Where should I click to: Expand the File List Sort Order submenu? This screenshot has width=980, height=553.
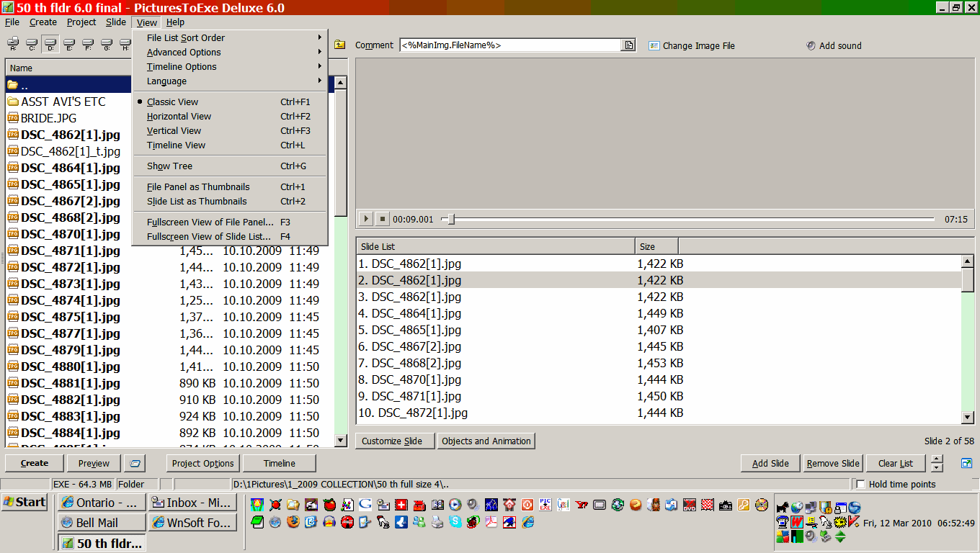[x=231, y=37]
